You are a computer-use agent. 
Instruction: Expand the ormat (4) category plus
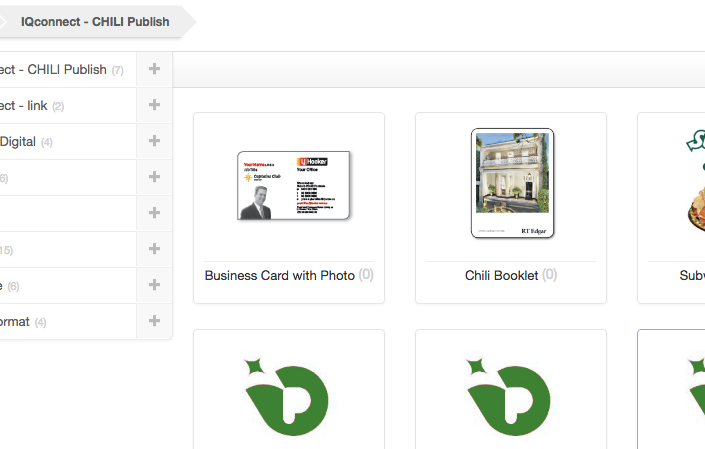(154, 320)
